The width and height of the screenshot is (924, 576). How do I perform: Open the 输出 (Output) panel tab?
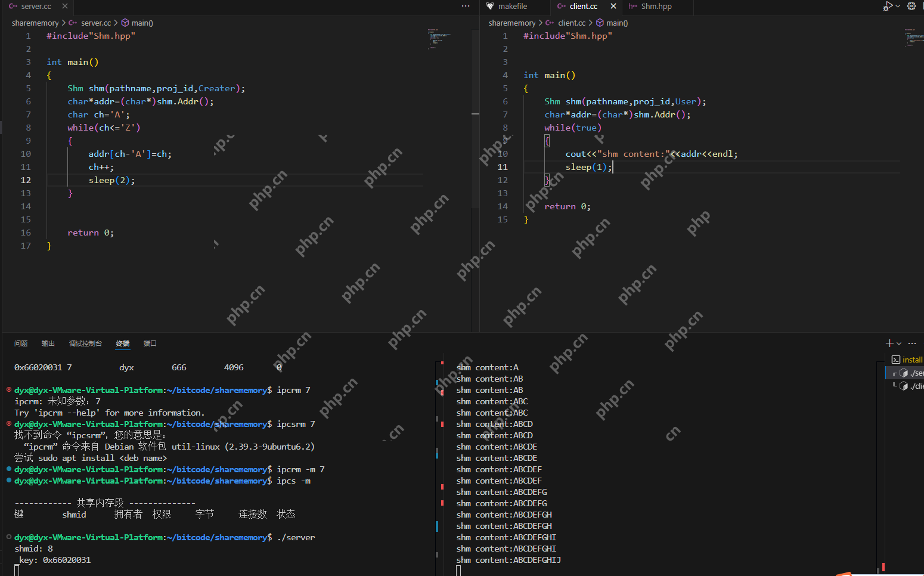click(48, 343)
